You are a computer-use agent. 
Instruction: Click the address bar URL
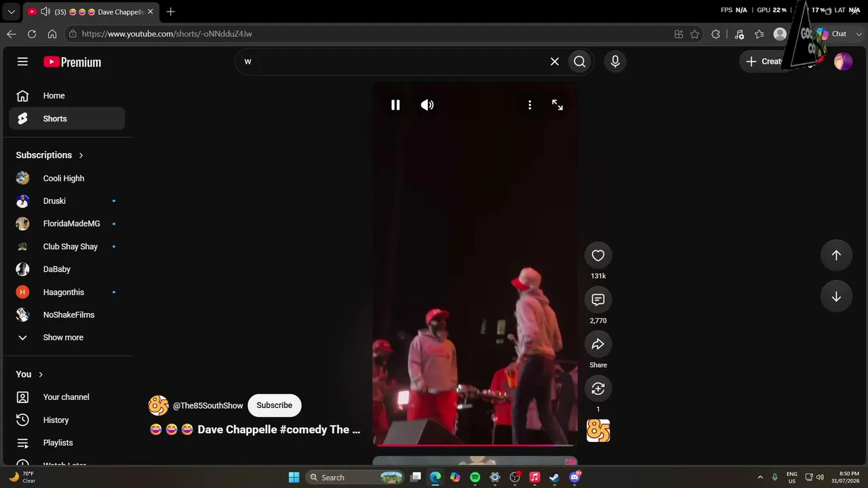point(167,34)
